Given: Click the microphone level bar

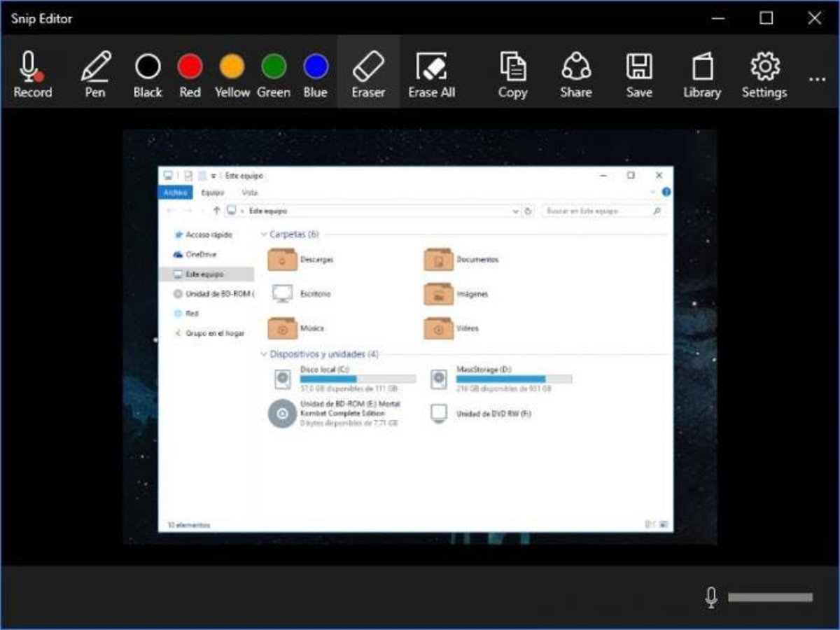Looking at the screenshot, I should click(770, 597).
